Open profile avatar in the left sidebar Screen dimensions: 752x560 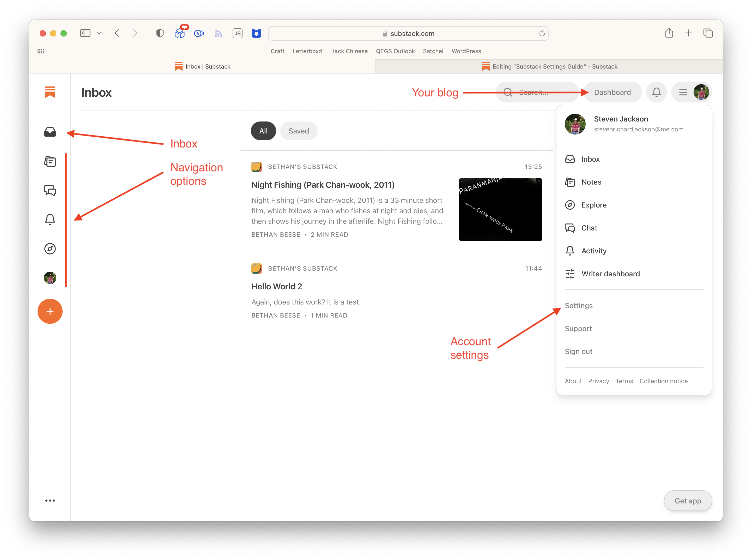[50, 278]
